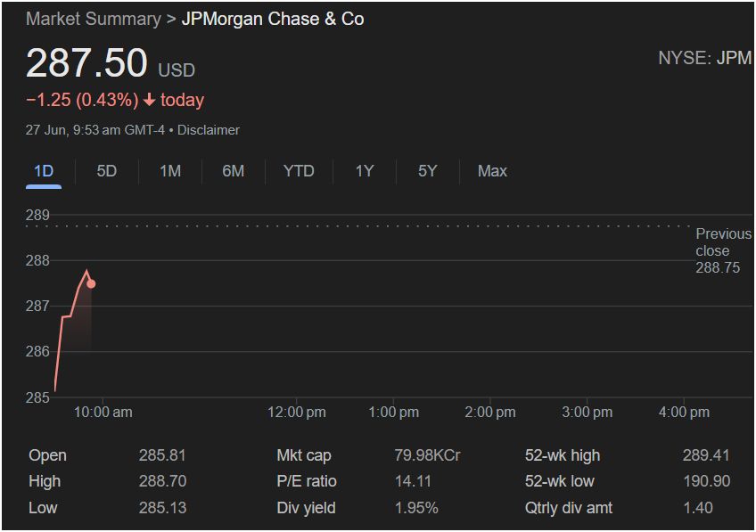
Task: Click the NYSE: JPM ticker label
Action: pyautogui.click(x=704, y=59)
